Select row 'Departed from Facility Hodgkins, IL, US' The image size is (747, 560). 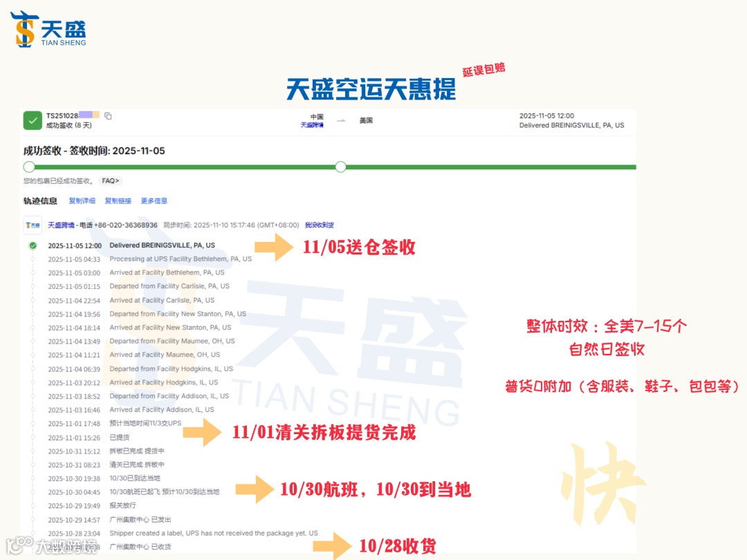coord(140,369)
